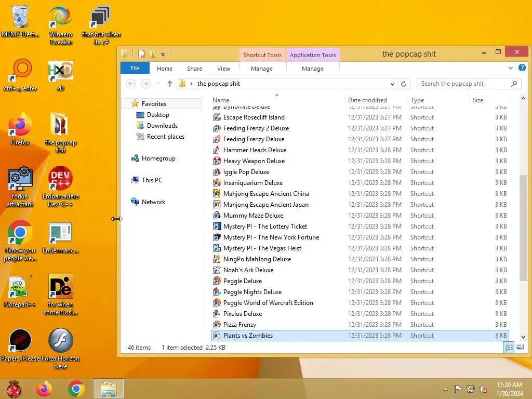Image resolution: width=532 pixels, height=399 pixels.
Task: Sort by the Type column header
Action: pos(437,100)
